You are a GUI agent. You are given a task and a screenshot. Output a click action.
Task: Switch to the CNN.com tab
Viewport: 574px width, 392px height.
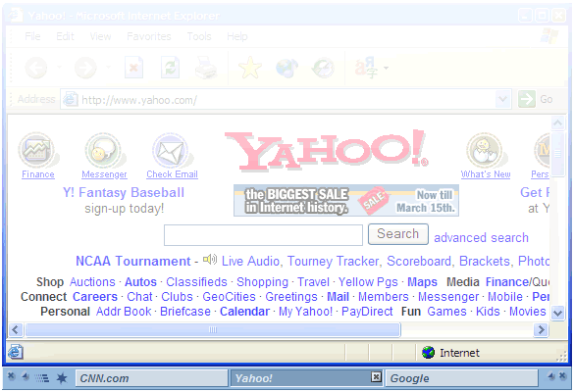151,378
